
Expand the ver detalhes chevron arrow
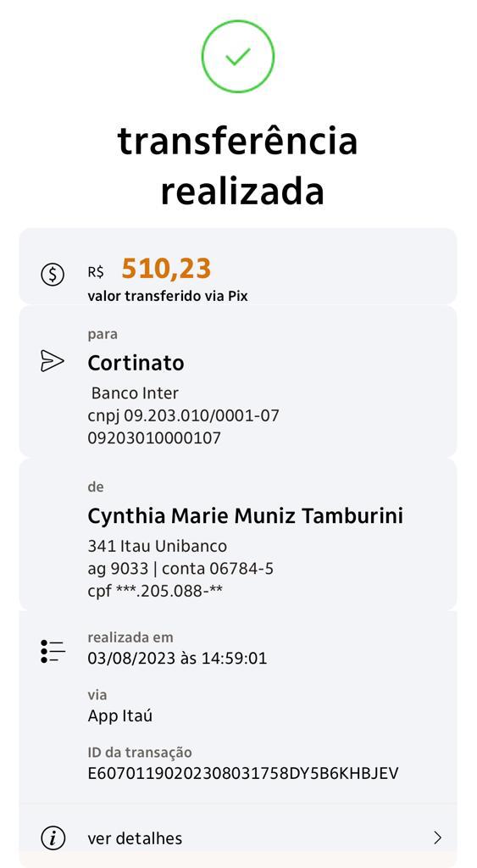click(x=437, y=837)
